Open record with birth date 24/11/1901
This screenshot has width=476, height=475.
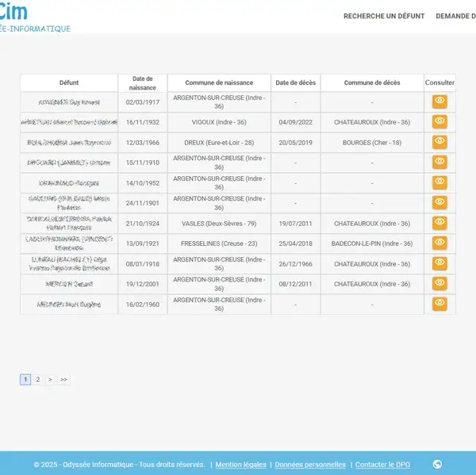point(440,202)
